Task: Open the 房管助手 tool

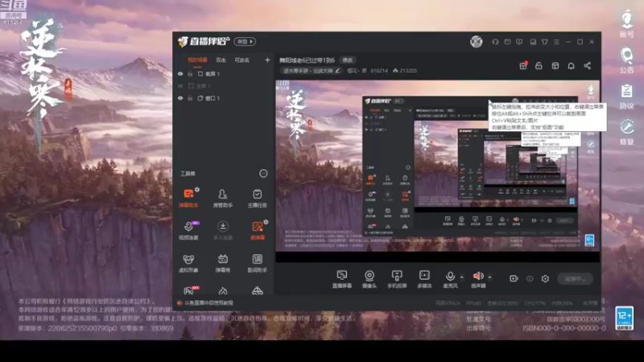Action: tap(223, 198)
